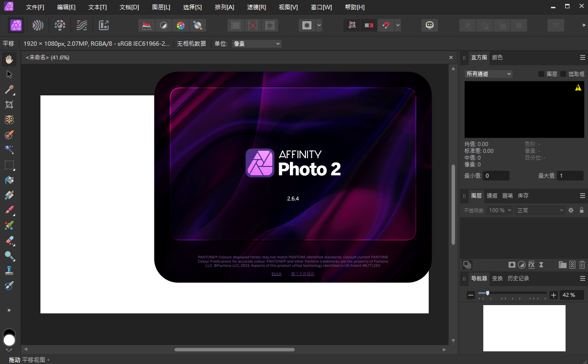The width and height of the screenshot is (588, 364).
Task: Create a group layer folder icon
Action: [x=563, y=265]
